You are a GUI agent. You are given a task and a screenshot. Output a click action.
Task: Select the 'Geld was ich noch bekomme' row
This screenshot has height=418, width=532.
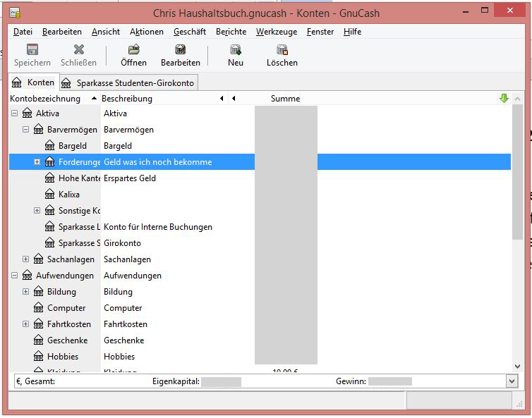[260, 161]
